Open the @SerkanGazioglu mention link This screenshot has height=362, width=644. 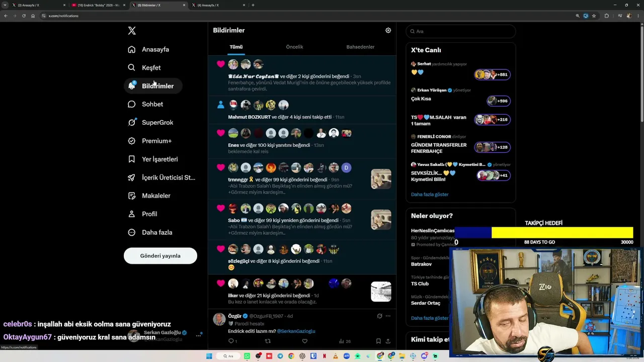pyautogui.click(x=296, y=331)
